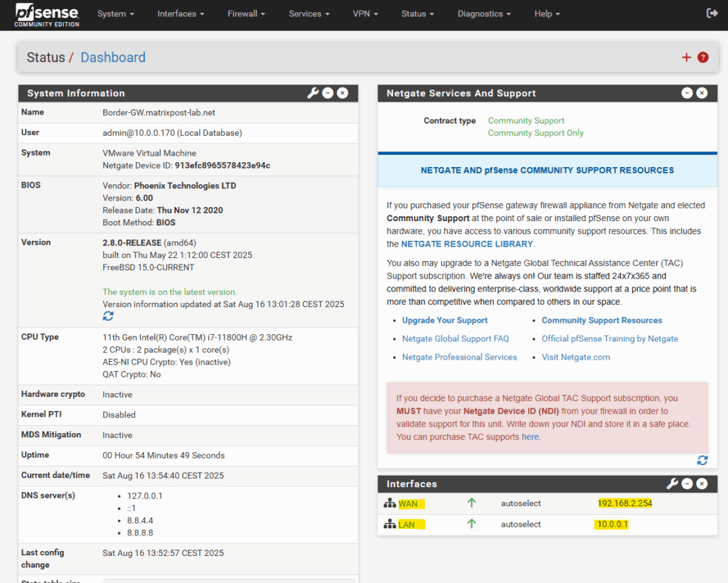Minimize the Netgate Services And Support widget

(687, 93)
